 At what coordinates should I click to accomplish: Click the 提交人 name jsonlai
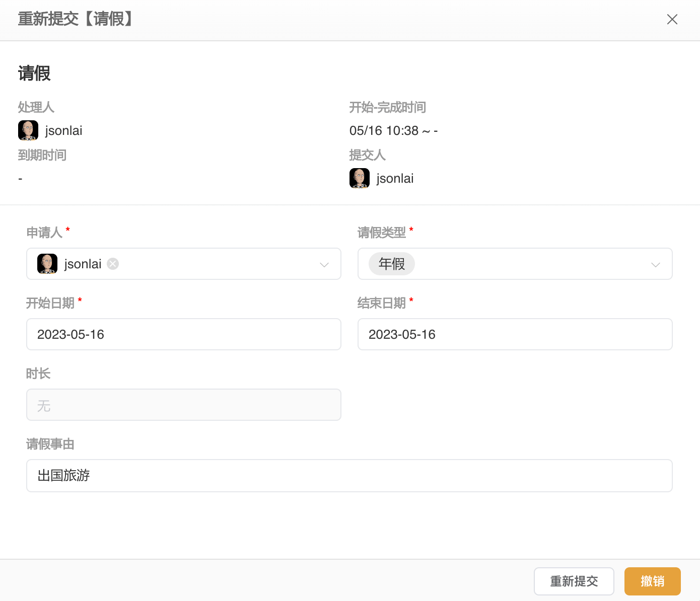pyautogui.click(x=395, y=178)
